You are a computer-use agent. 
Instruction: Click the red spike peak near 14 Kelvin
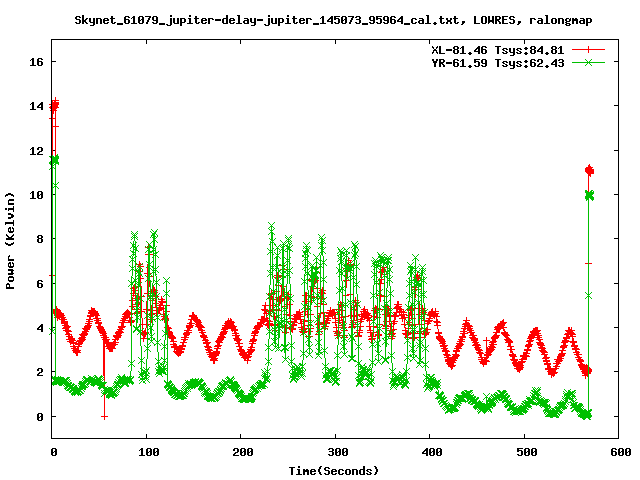[x=55, y=103]
